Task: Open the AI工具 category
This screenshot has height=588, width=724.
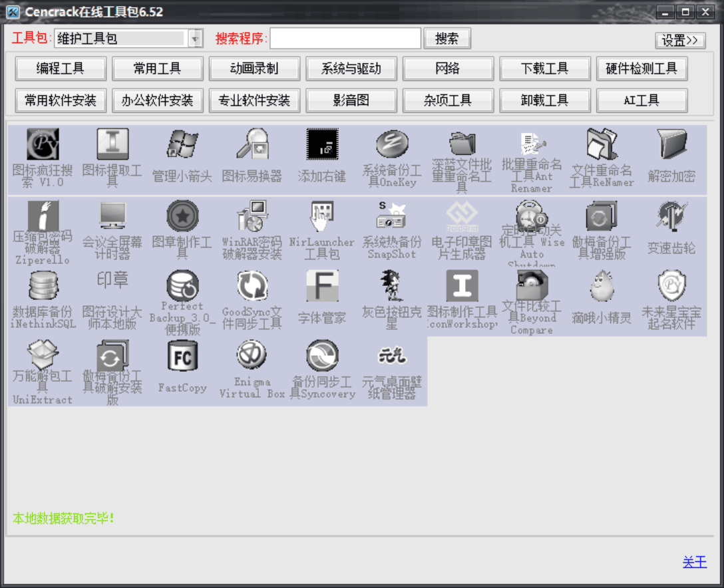Action: point(641,101)
